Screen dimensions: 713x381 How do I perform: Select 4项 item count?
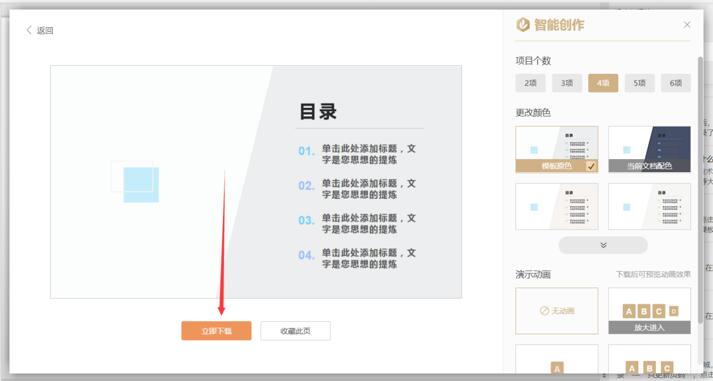(603, 83)
